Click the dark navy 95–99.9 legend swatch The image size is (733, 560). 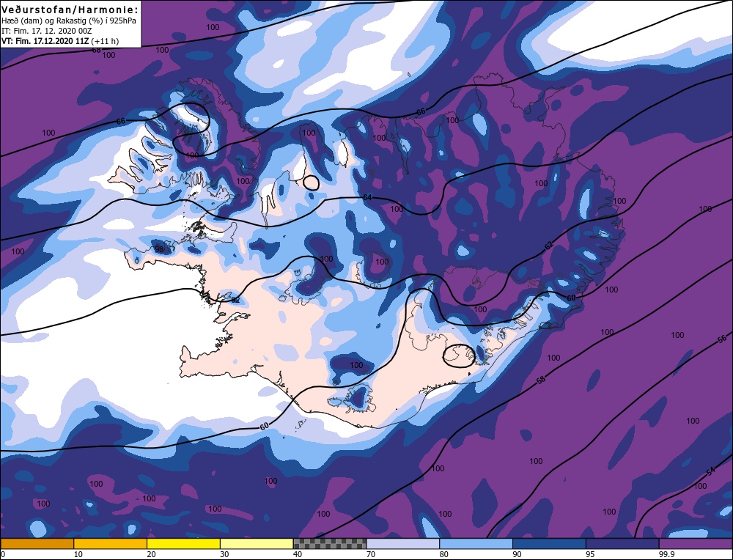(622, 543)
